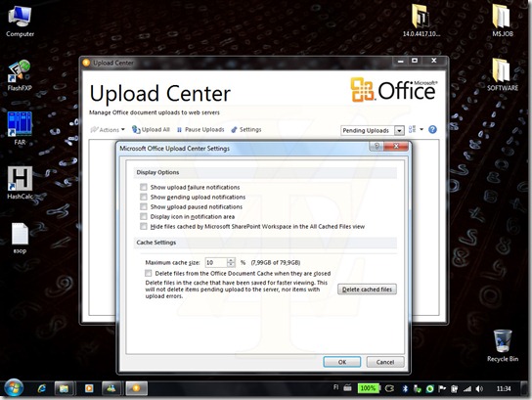Toggle Show pending upload notifications checkbox

[144, 197]
